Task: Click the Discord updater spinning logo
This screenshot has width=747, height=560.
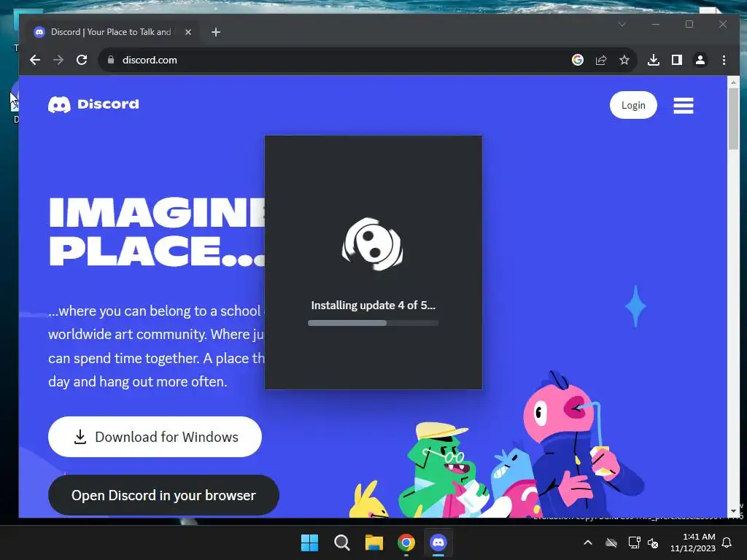Action: (x=373, y=244)
